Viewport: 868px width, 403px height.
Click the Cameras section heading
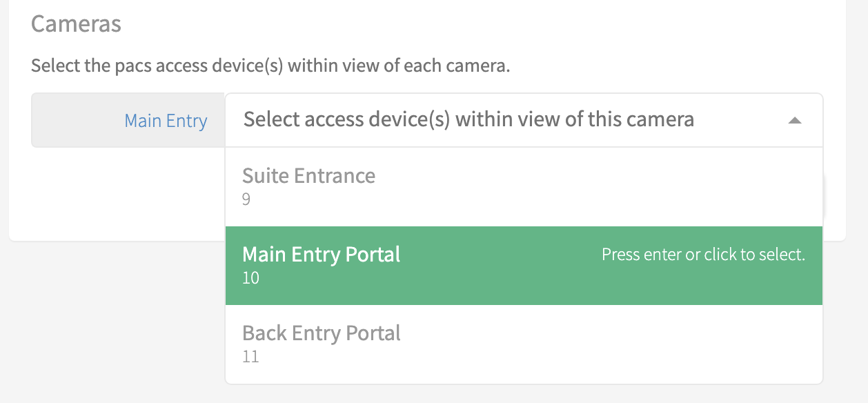(76, 24)
